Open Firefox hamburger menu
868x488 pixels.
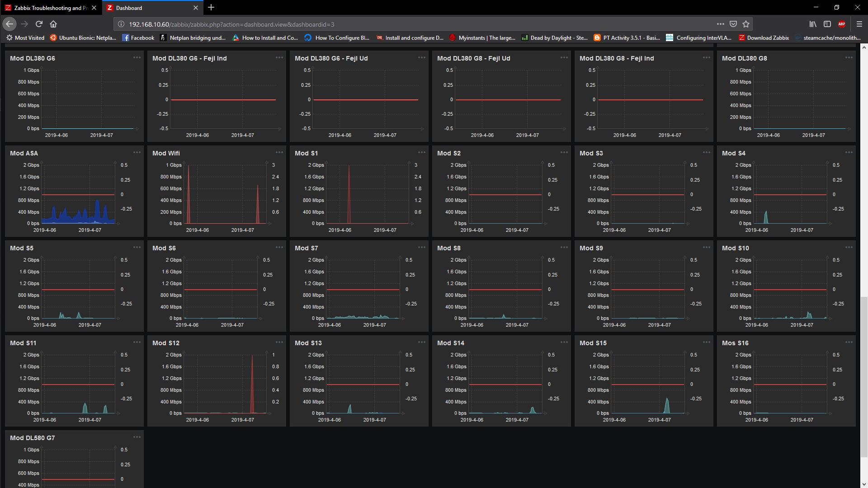859,24
